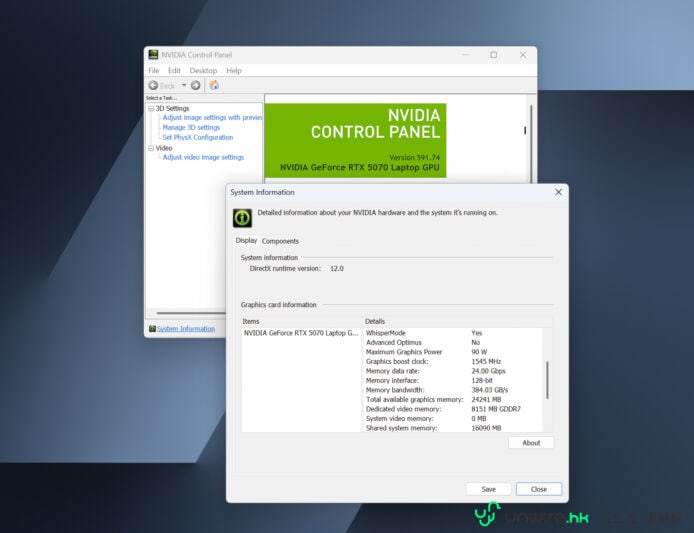Click the NVIDIA logo icon in title bar
The image size is (694, 533).
coord(153,54)
